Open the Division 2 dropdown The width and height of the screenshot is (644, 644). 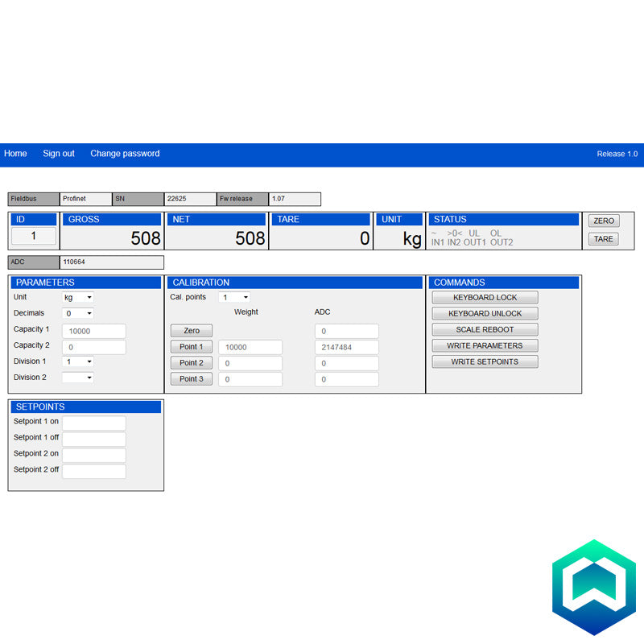pyautogui.click(x=78, y=378)
